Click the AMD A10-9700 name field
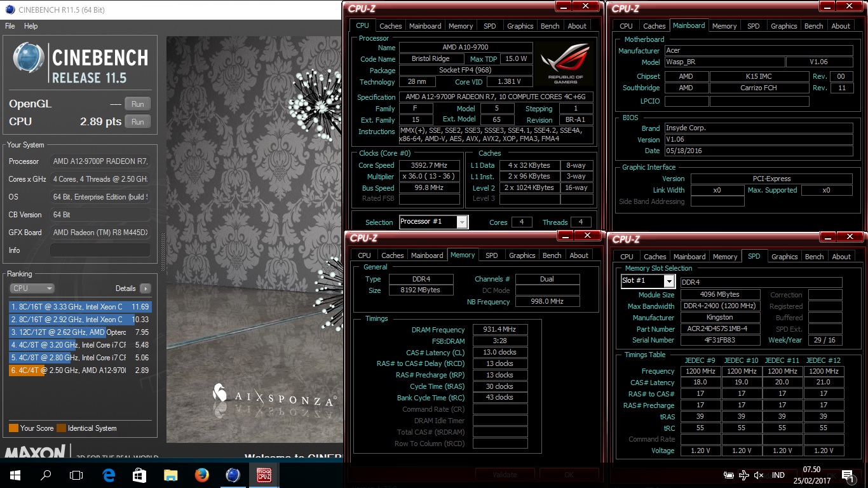Screen dimensions: 868x488 coord(466,48)
